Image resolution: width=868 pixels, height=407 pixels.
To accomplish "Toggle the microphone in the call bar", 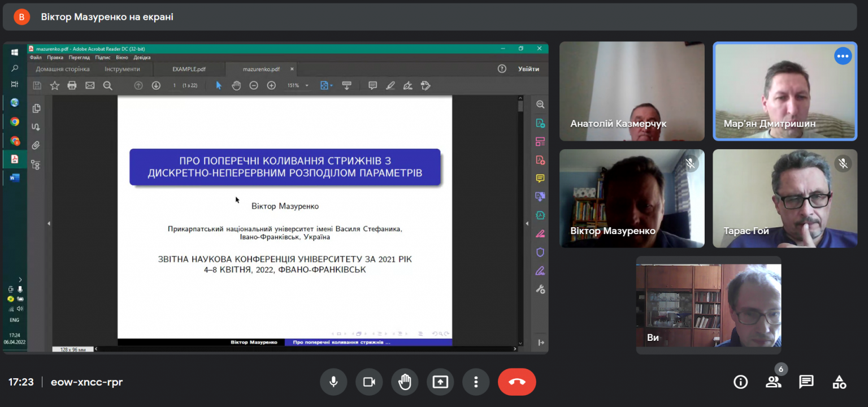I will 333,382.
